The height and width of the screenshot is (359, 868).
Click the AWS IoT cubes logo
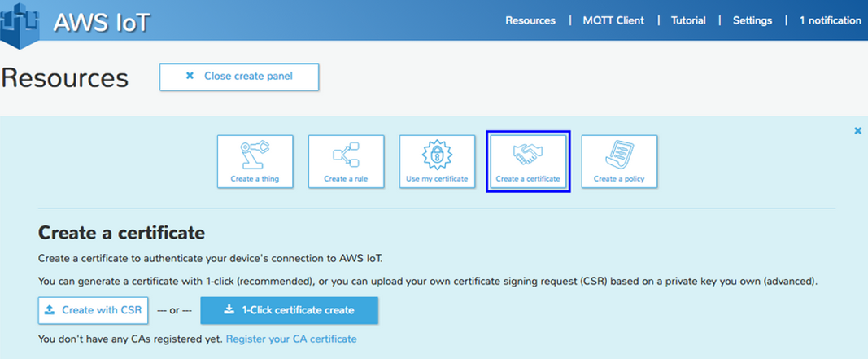(22, 22)
